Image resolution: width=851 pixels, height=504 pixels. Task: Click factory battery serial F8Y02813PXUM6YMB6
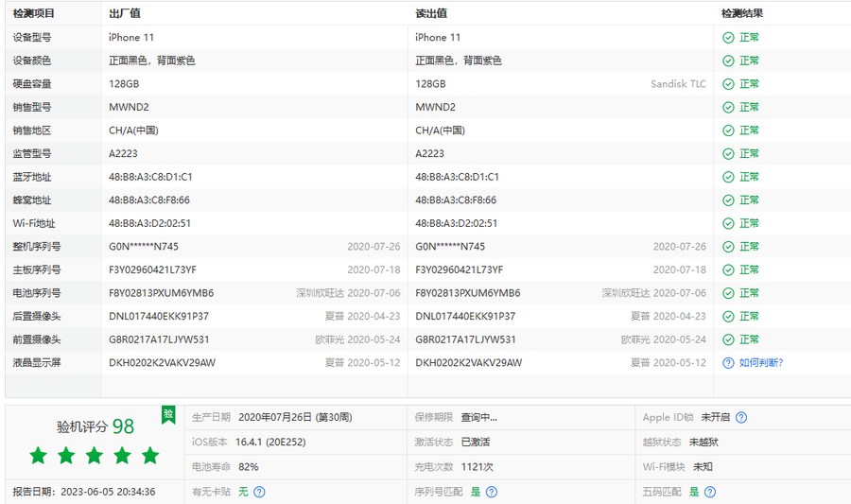click(x=161, y=293)
